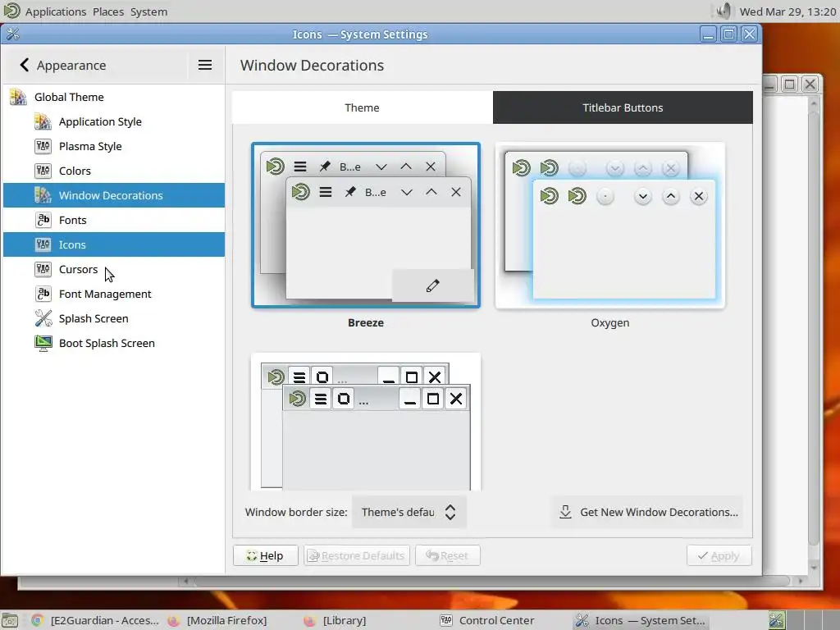840x630 pixels.
Task: Maximize the background window
Action: click(790, 84)
